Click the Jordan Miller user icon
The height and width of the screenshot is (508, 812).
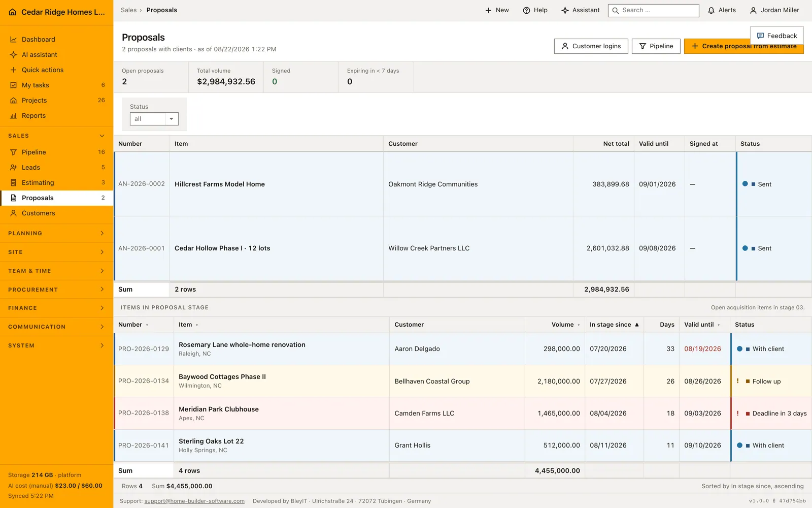(x=753, y=10)
